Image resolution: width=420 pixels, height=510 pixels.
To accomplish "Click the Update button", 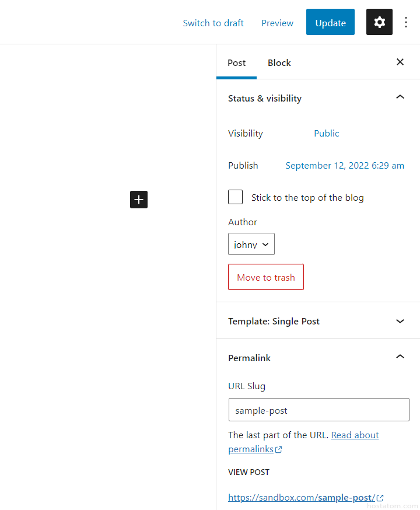I will [x=330, y=23].
